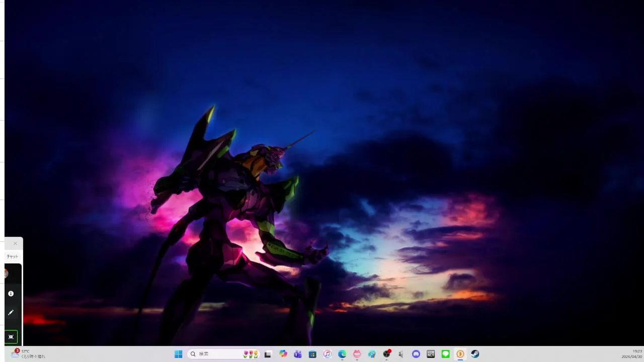Open Task View from the taskbar
This screenshot has width=644, height=362.
[x=268, y=354]
